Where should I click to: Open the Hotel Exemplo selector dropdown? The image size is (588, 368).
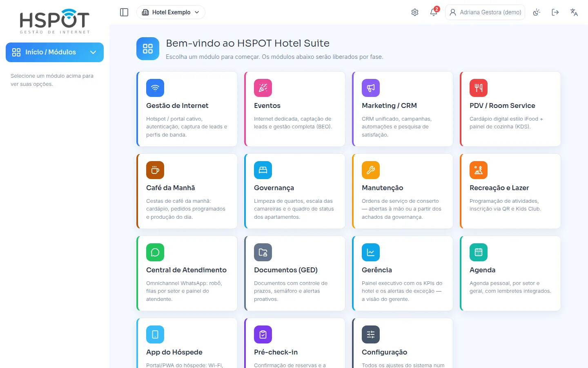(x=171, y=12)
